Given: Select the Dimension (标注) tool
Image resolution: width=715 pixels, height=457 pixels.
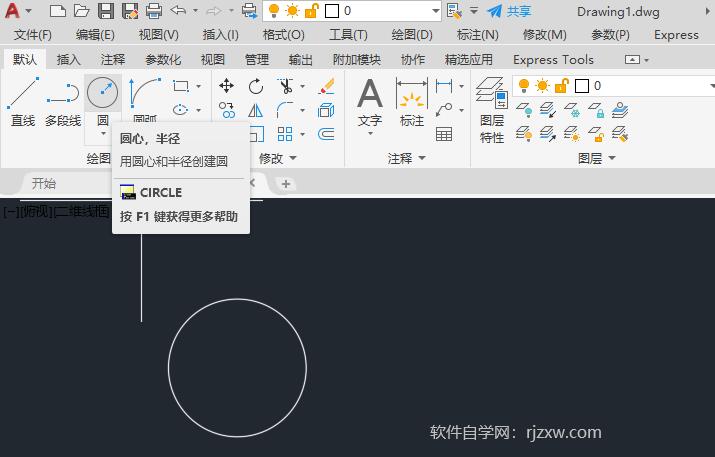Looking at the screenshot, I should [x=412, y=102].
